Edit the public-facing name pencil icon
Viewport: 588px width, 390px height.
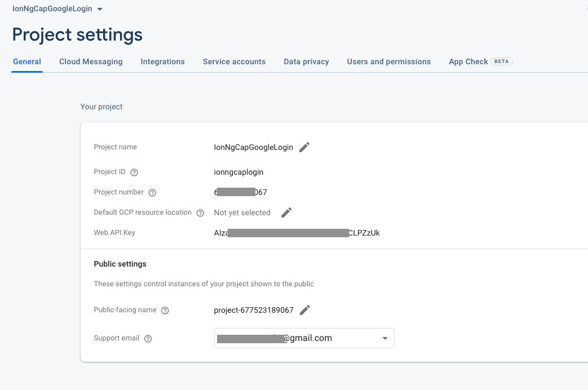point(305,310)
